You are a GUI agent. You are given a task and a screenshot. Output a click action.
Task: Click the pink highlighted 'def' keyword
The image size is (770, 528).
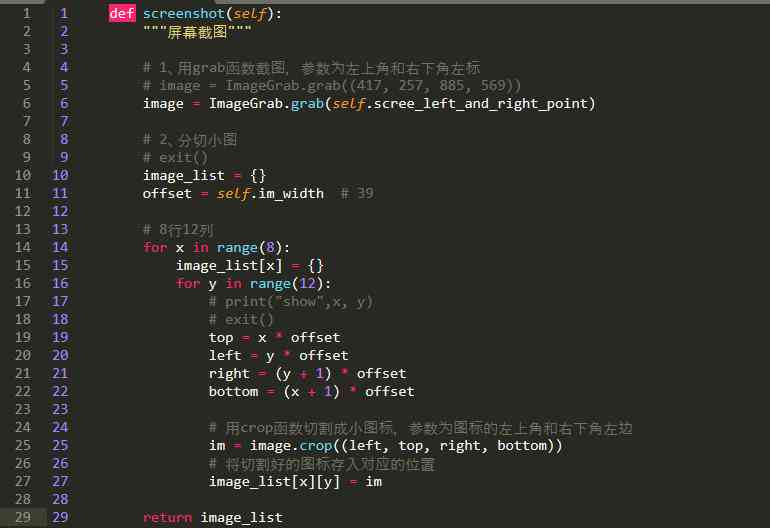pos(122,14)
